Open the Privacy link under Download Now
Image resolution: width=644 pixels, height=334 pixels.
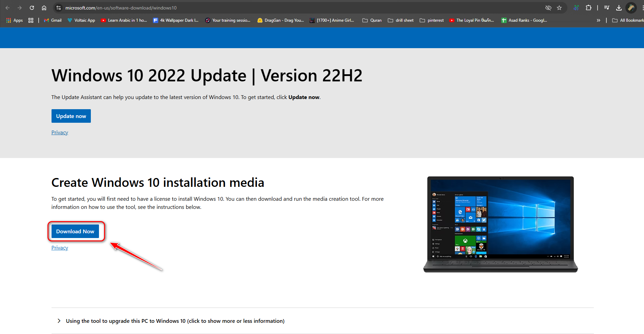[60, 248]
